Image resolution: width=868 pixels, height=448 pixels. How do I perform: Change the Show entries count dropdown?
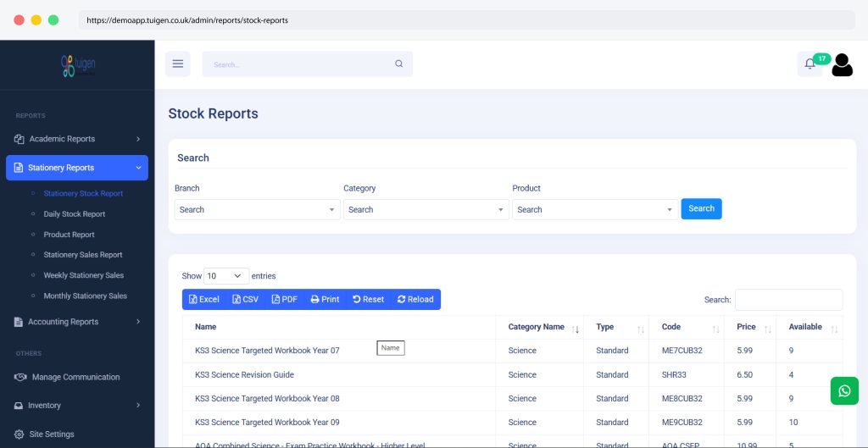pyautogui.click(x=226, y=276)
